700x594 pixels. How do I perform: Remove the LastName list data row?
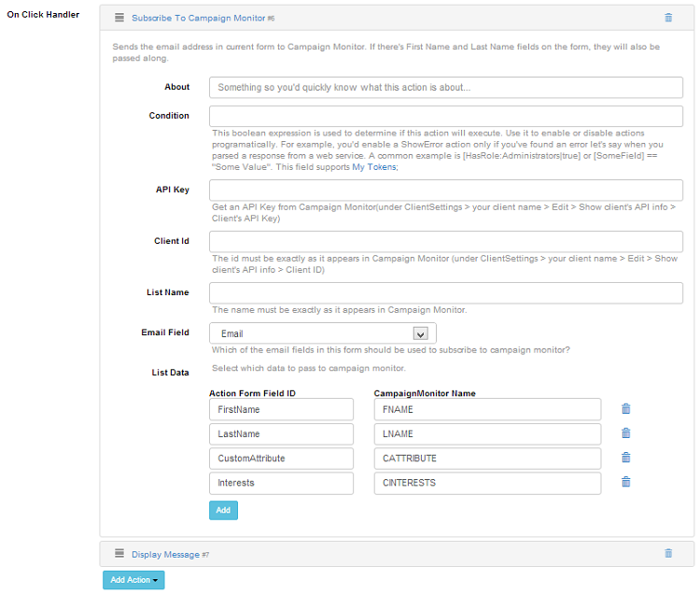626,433
